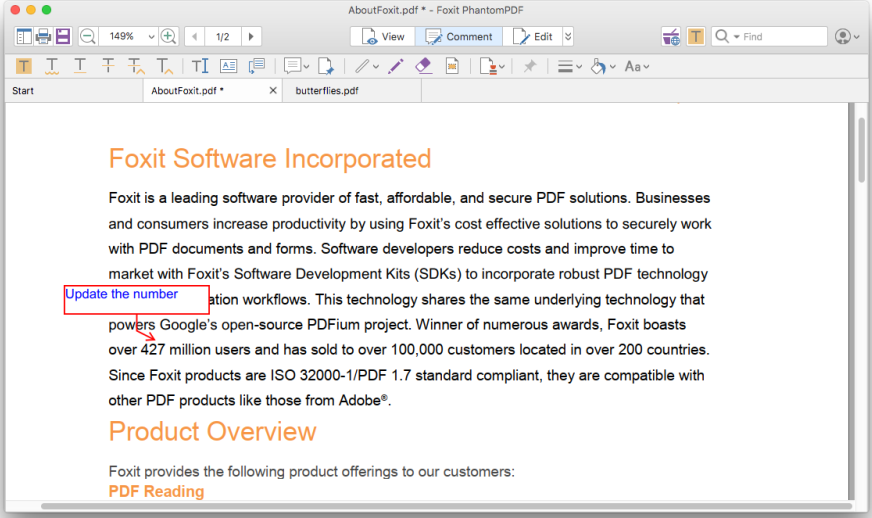Screen dimensions: 872x518
Task: Open the drawing shapes dropdown arrow
Action: [x=376, y=67]
